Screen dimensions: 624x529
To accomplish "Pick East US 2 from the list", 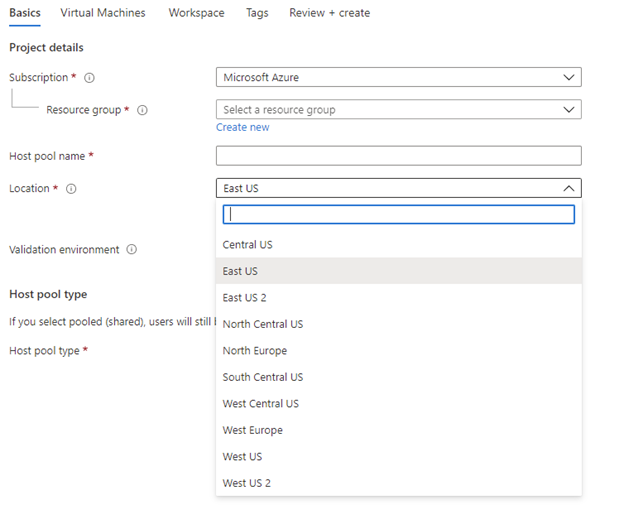I will [x=399, y=298].
